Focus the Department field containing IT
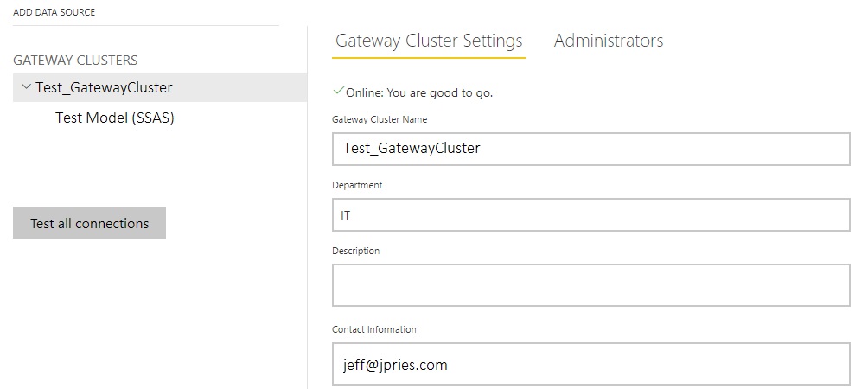868x389 pixels. pos(591,215)
